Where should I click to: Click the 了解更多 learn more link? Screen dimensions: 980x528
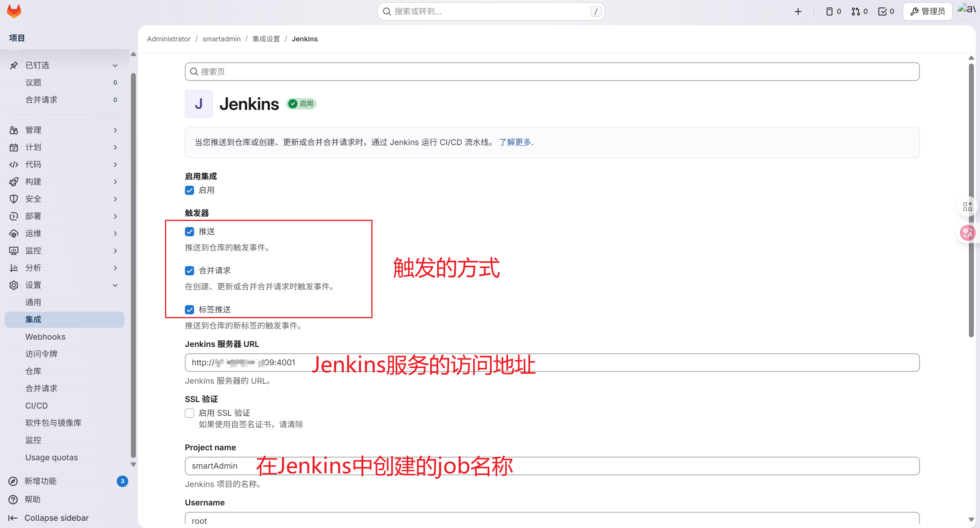click(x=515, y=142)
